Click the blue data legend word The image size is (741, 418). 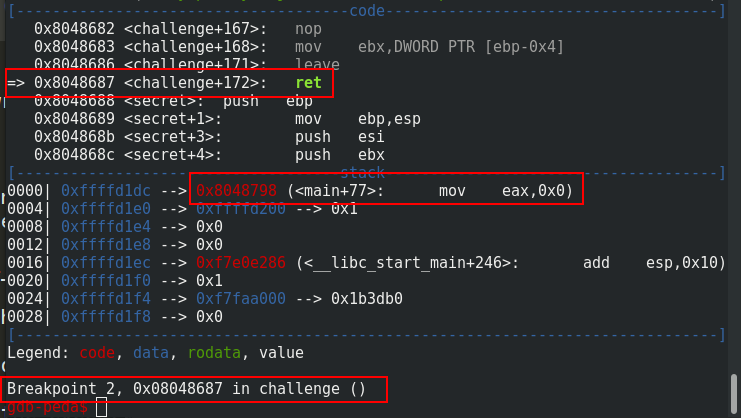151,353
